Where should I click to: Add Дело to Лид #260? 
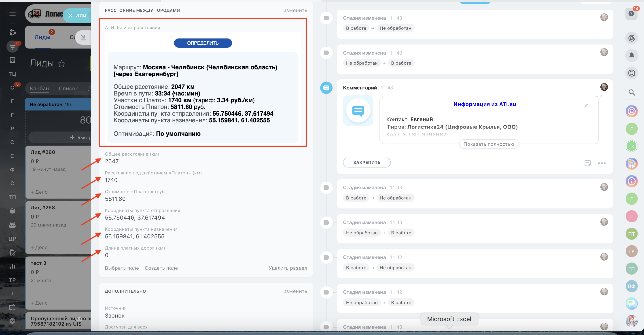pyautogui.click(x=39, y=192)
